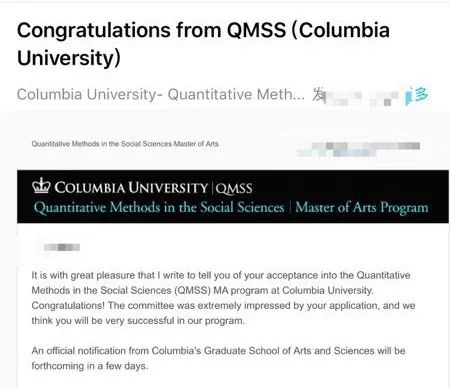450x388 pixels.
Task: Click the line forthcoming in a few days
Action: click(x=90, y=366)
